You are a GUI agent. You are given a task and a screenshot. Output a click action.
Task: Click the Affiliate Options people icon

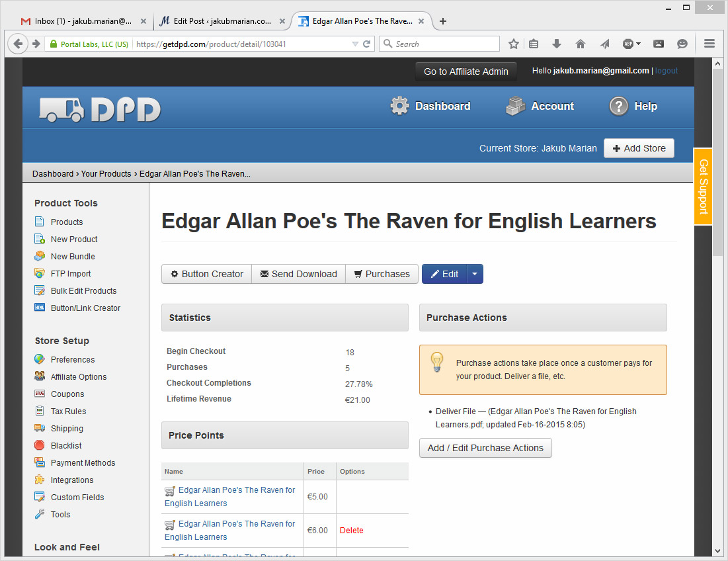coord(40,376)
